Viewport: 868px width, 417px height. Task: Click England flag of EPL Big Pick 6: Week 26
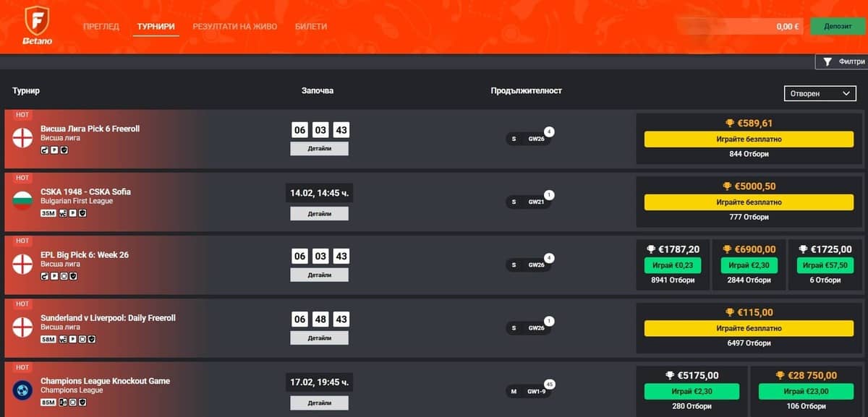22,265
